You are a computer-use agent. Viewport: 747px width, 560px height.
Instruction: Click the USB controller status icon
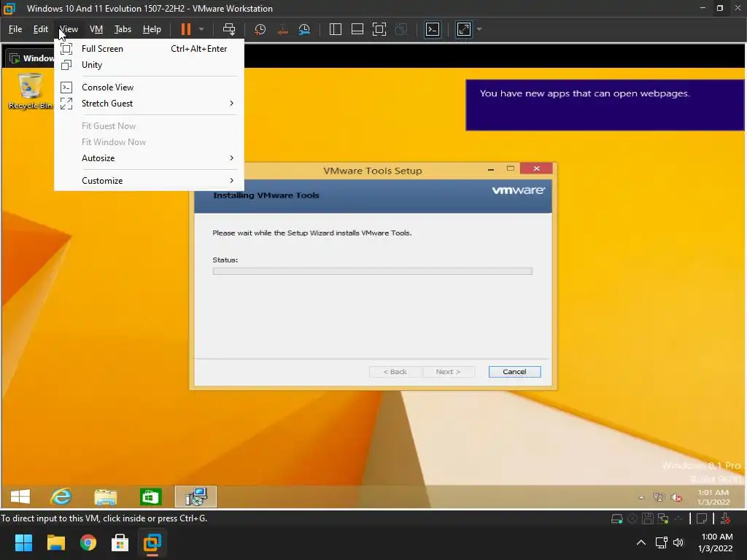click(x=678, y=518)
